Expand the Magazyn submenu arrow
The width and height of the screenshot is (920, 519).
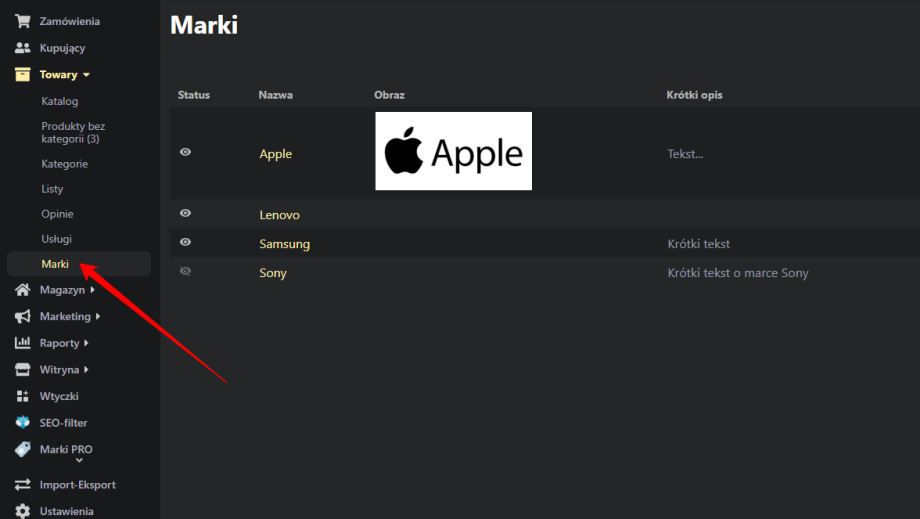pos(92,290)
